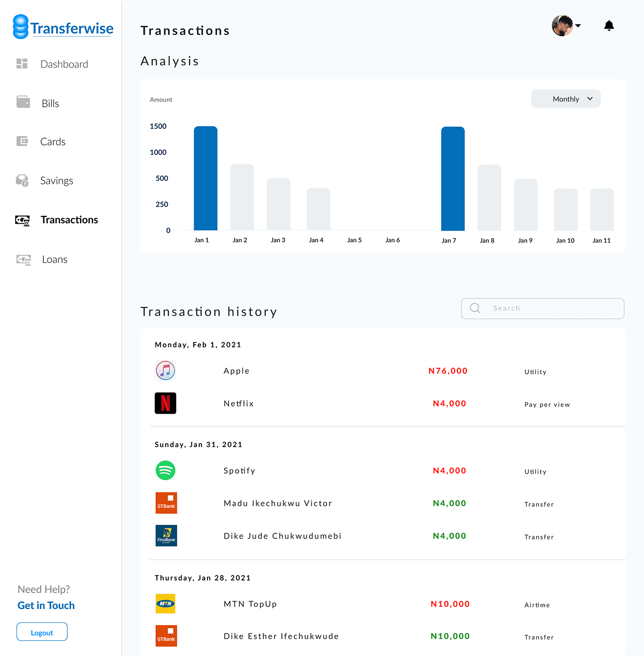644x656 pixels.
Task: Click the Pay per view label
Action: [x=547, y=405]
